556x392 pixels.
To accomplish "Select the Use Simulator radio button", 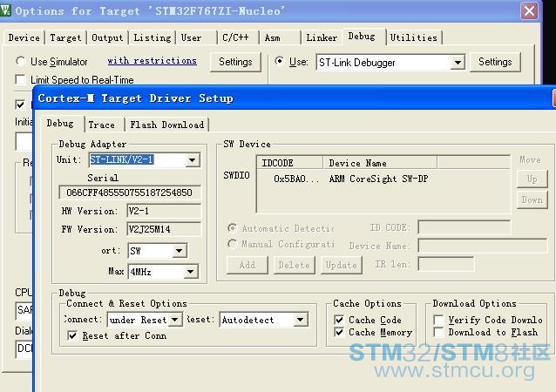I will (x=21, y=61).
